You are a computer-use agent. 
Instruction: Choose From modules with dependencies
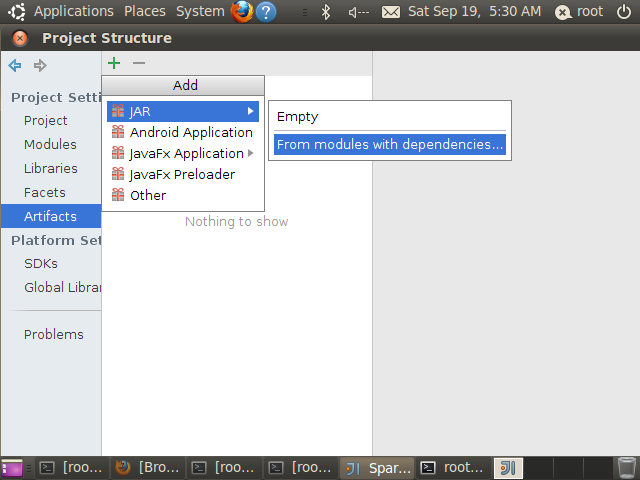390,144
